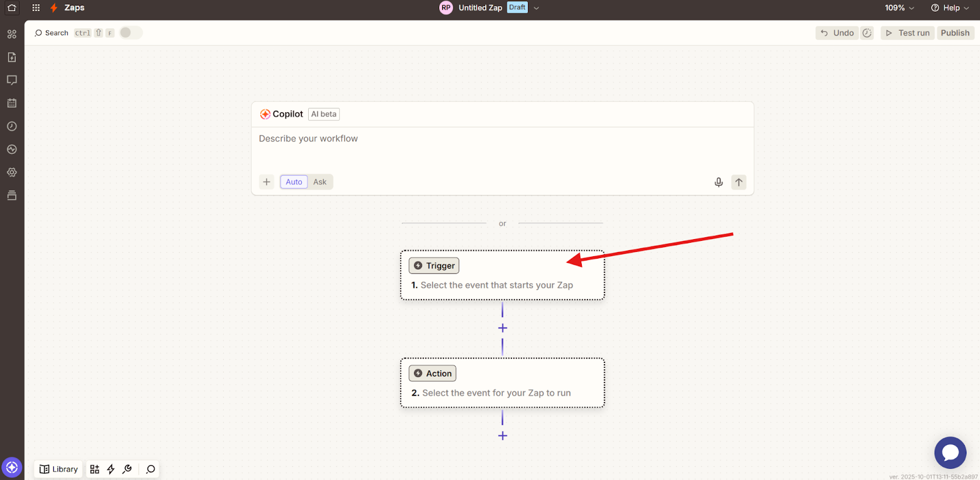Click the search magnifier in the bottom toolbar
Image resolution: width=980 pixels, height=480 pixels.
point(151,469)
